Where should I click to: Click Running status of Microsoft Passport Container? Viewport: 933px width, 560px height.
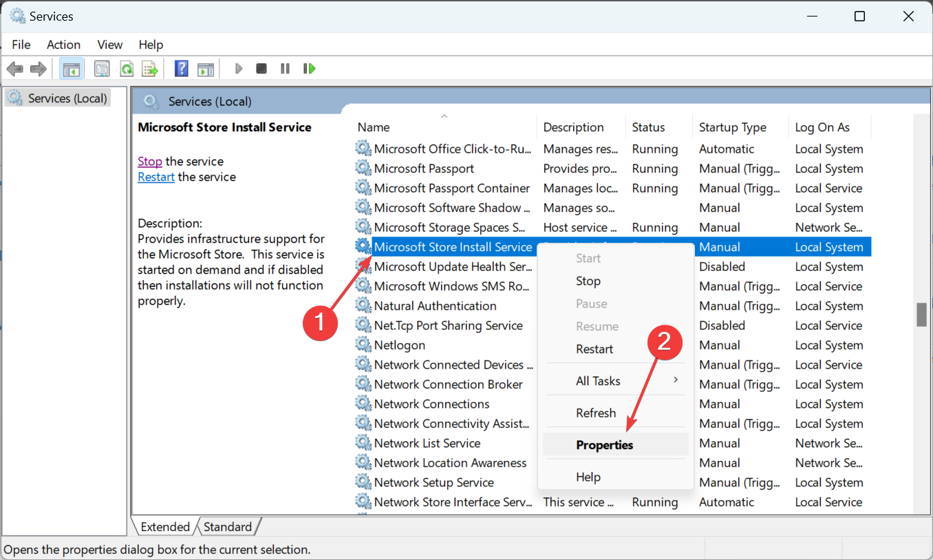[655, 188]
